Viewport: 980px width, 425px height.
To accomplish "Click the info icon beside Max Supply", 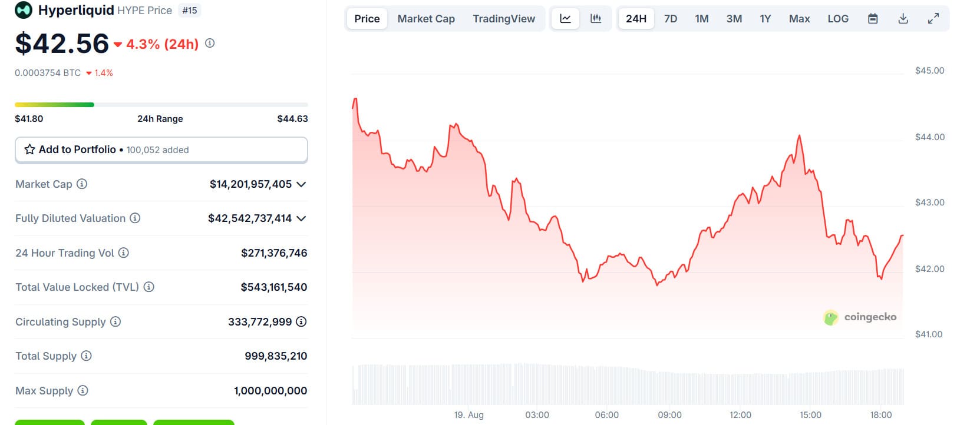I will coord(83,390).
